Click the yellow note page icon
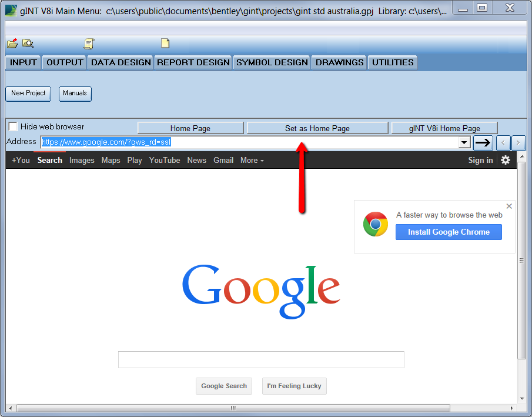The image size is (532, 417). [x=165, y=43]
